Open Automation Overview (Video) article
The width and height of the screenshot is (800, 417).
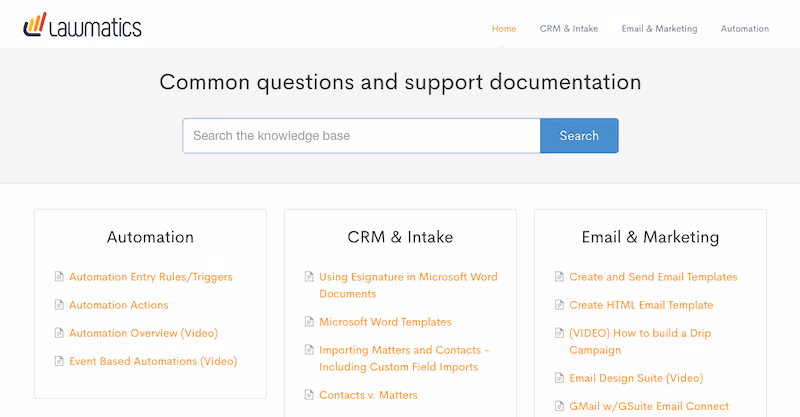[143, 333]
